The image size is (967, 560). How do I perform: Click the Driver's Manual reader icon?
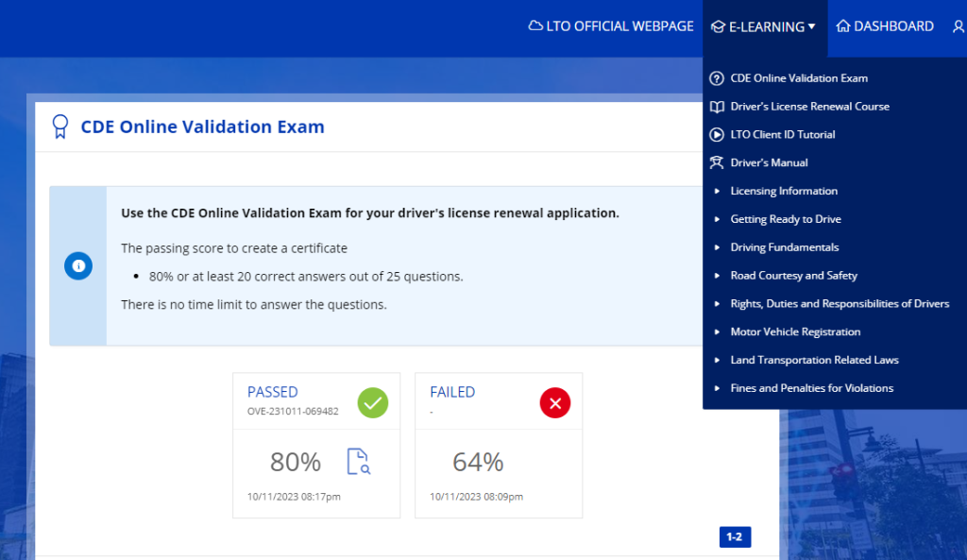716,162
